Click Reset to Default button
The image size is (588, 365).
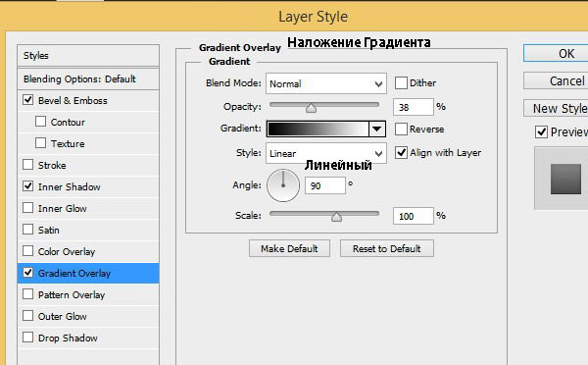pos(387,248)
